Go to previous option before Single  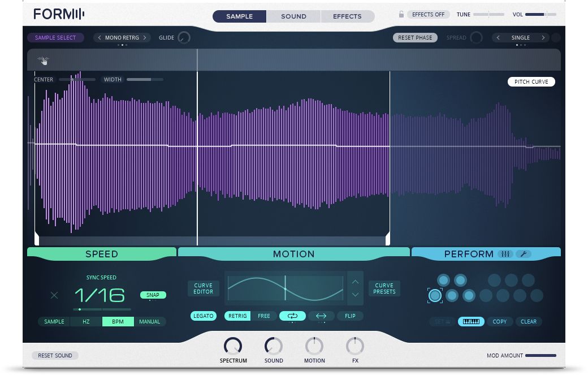coord(498,38)
